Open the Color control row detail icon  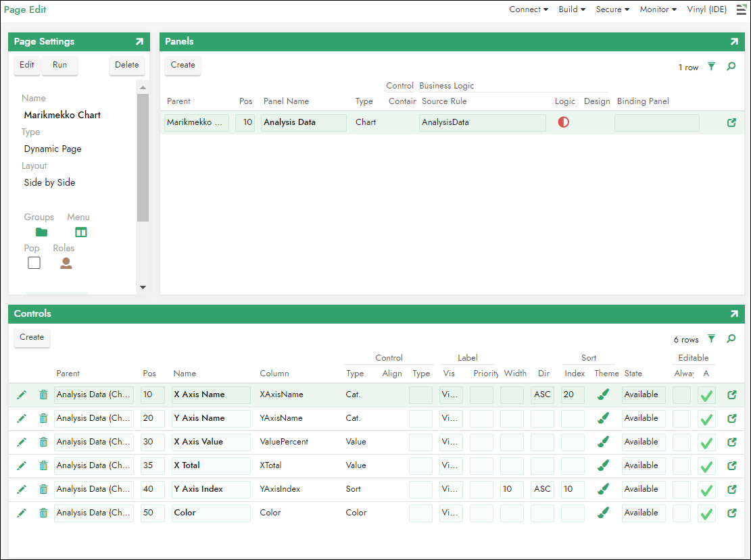click(x=731, y=513)
